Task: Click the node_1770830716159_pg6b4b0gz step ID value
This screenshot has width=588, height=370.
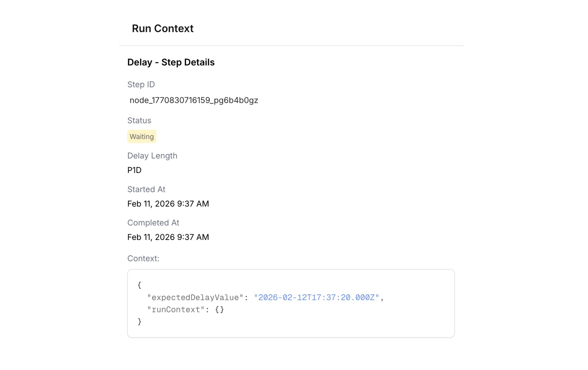Action: (194, 100)
